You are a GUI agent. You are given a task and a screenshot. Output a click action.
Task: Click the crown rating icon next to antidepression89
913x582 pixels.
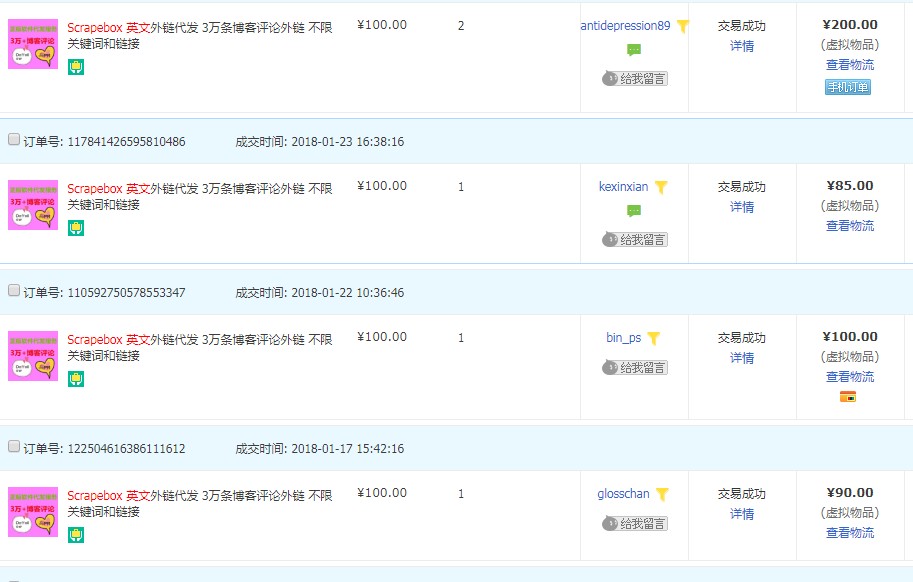[681, 26]
